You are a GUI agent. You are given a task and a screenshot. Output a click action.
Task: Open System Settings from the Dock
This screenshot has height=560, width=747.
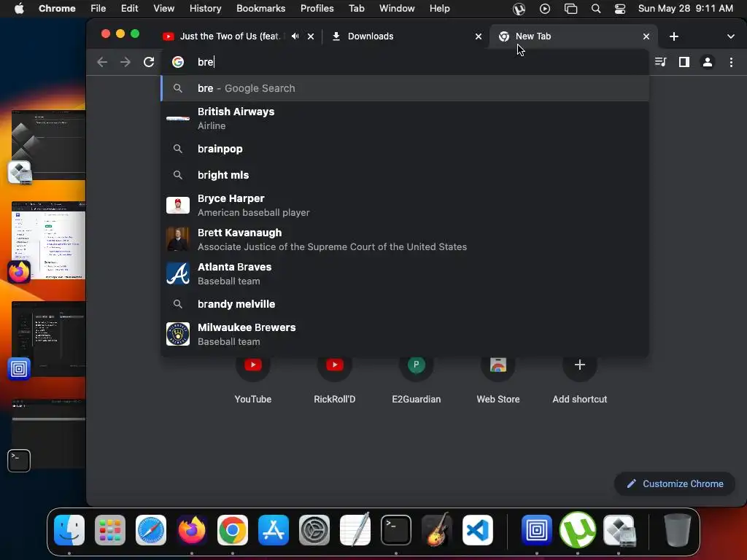tap(314, 530)
